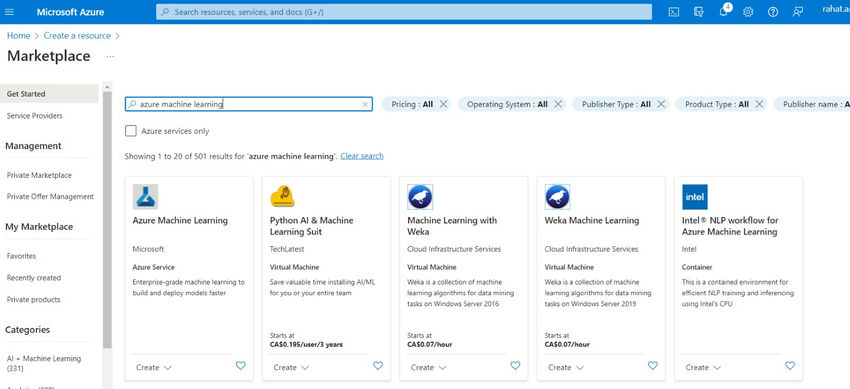The image size is (850, 389).
Task: Clear the marketplace search box text
Action: [365, 105]
